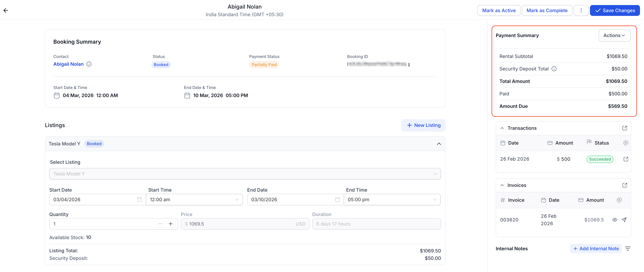
Task: Open Invoices panel external link icon
Action: point(625,185)
